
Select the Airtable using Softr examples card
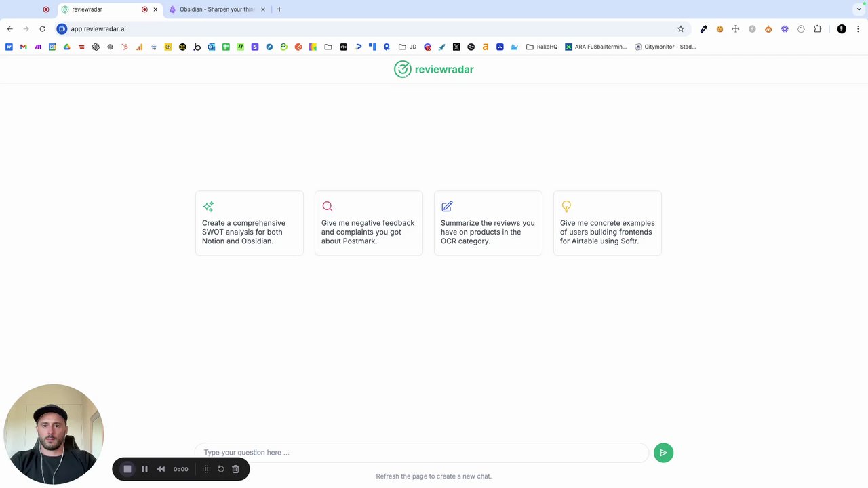click(x=608, y=223)
